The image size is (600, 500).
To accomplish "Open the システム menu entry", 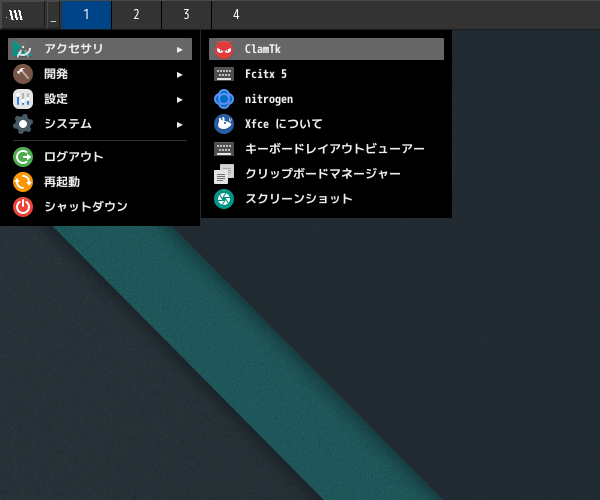I will point(100,124).
